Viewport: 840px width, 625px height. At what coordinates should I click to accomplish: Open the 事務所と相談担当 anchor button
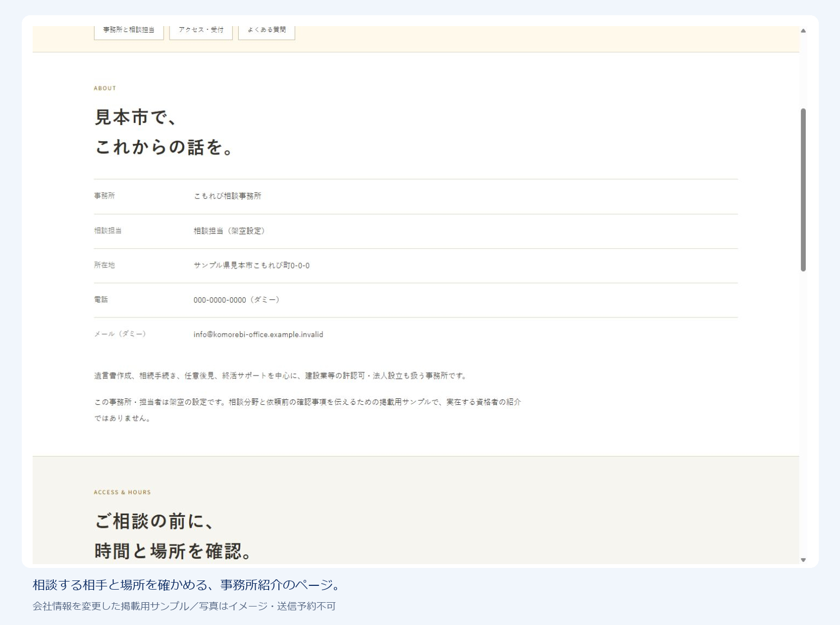[129, 32]
